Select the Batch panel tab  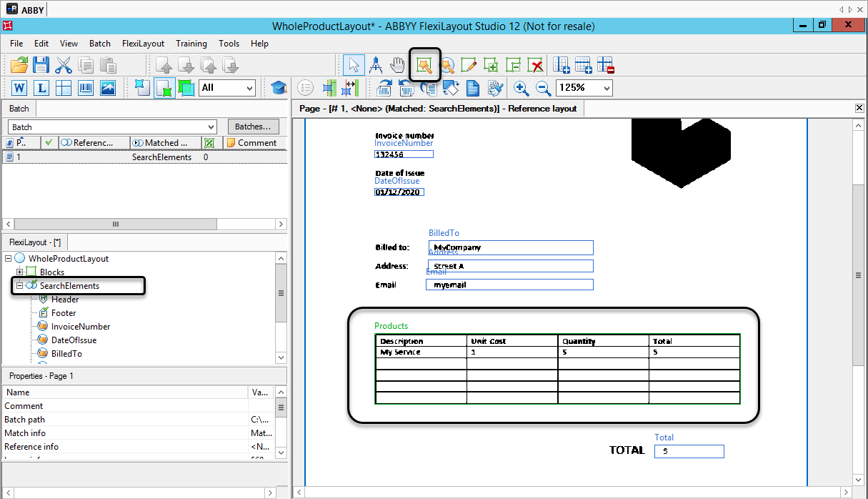click(19, 109)
